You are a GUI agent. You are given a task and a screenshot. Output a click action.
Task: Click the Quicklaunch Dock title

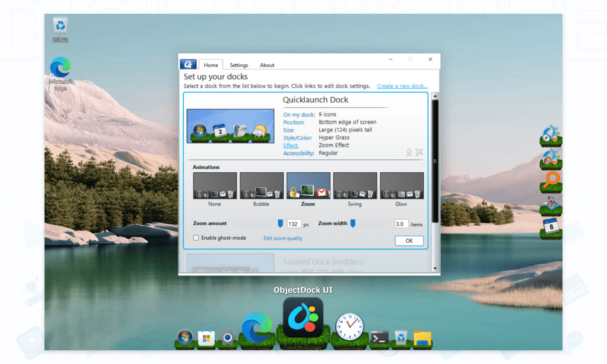(x=315, y=100)
